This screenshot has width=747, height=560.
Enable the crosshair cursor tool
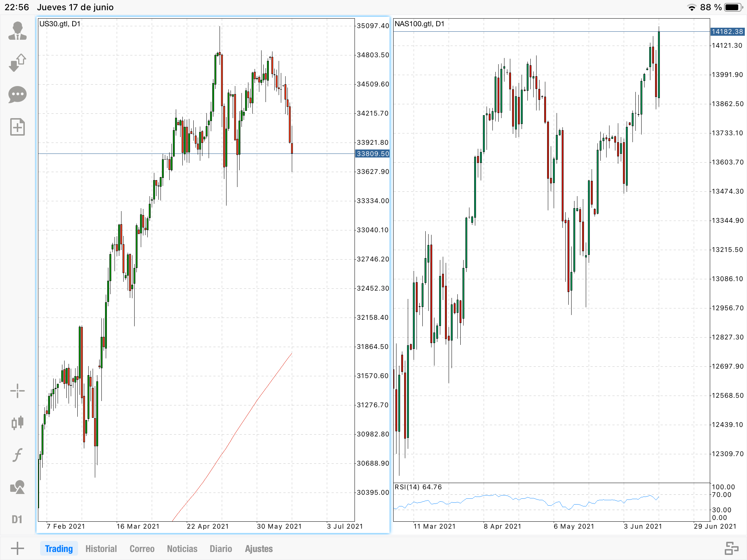click(17, 391)
